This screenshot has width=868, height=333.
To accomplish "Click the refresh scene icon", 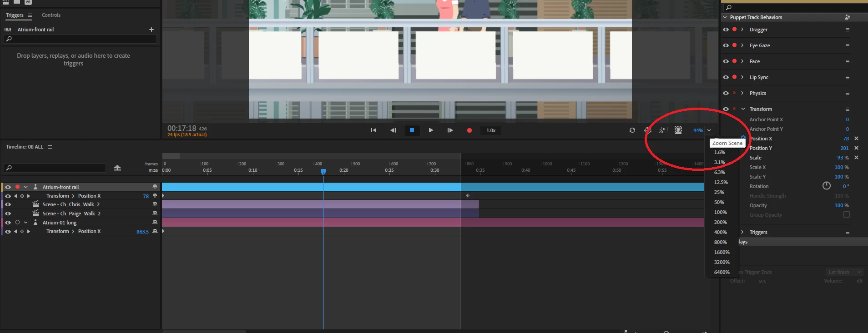I will [632, 130].
